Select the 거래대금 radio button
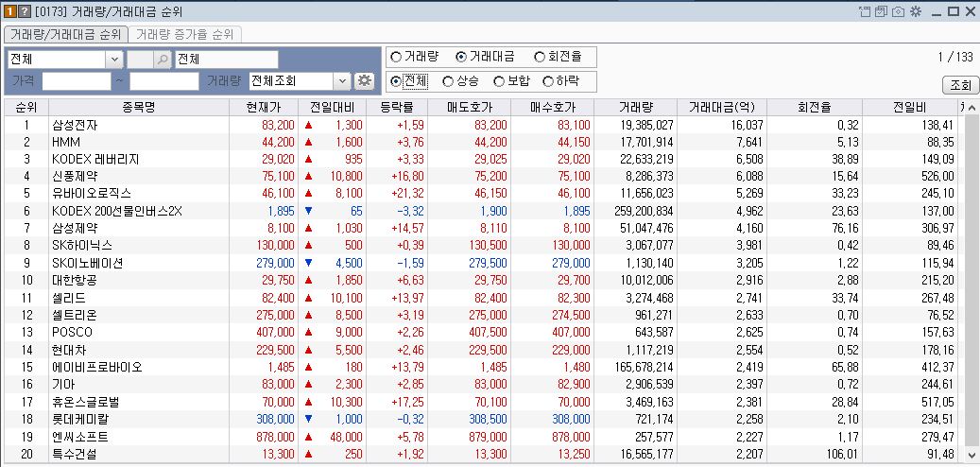The image size is (980, 467). pos(461,57)
